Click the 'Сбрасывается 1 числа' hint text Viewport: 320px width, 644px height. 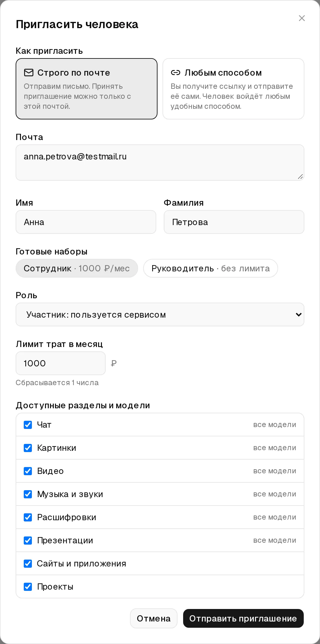click(57, 383)
